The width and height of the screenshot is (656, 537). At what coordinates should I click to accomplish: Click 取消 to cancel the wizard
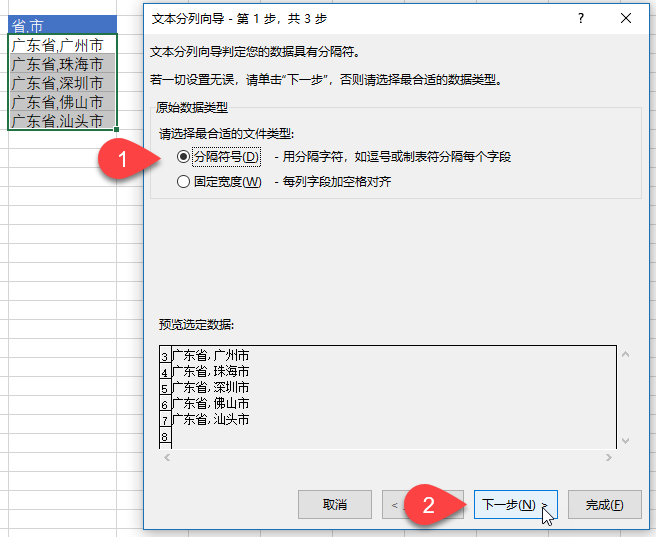coord(335,504)
